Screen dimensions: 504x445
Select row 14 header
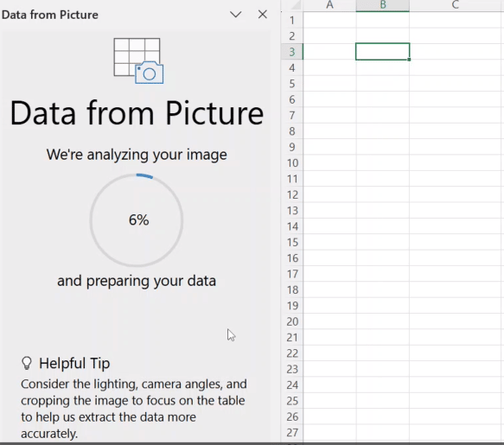pyautogui.click(x=292, y=226)
